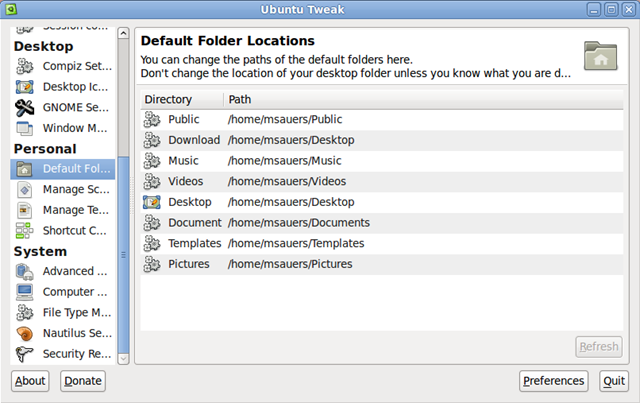Select the Download directory row
Screen dimensions: 640x403
point(382,140)
